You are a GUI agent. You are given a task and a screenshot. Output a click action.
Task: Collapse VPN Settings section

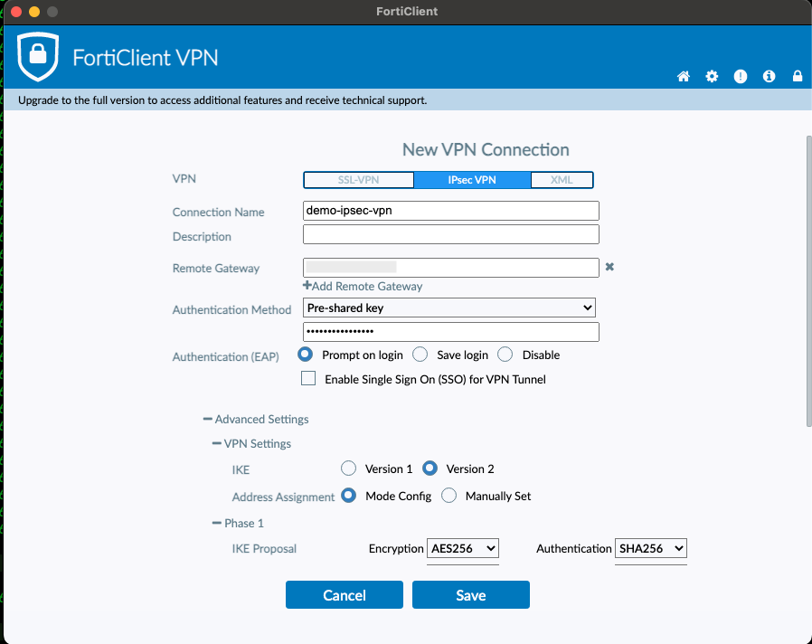tap(251, 443)
